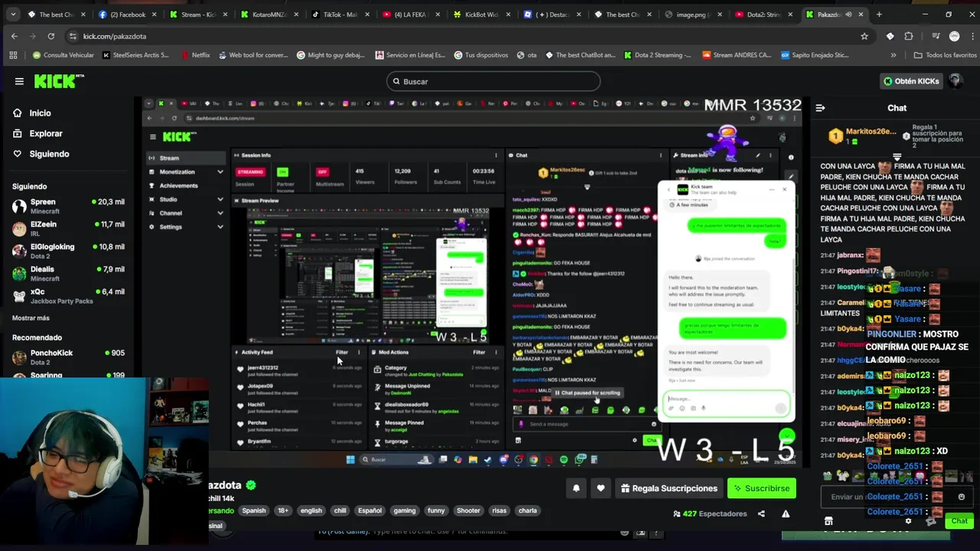Click the Spanish tag
Screen dimensions: 980x551
pos(253,510)
